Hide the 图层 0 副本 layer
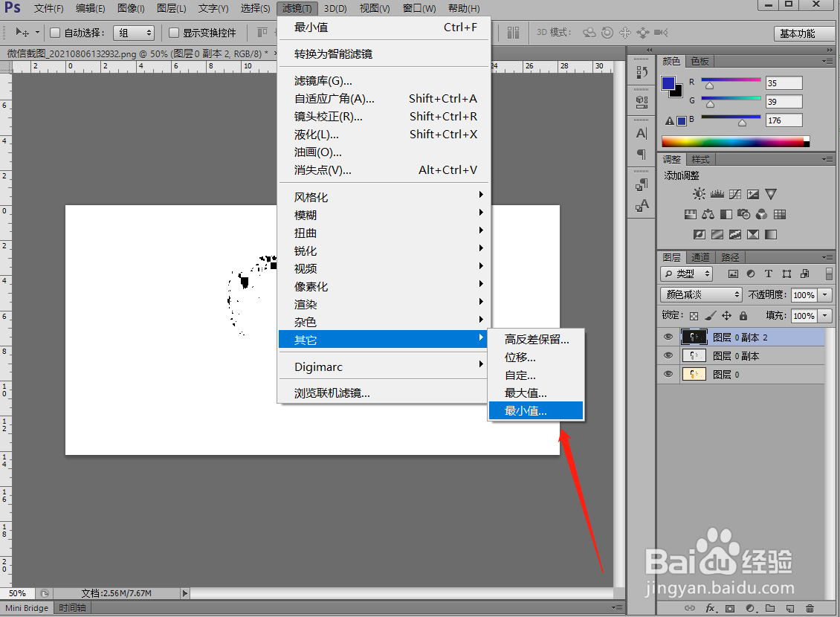 pyautogui.click(x=668, y=355)
